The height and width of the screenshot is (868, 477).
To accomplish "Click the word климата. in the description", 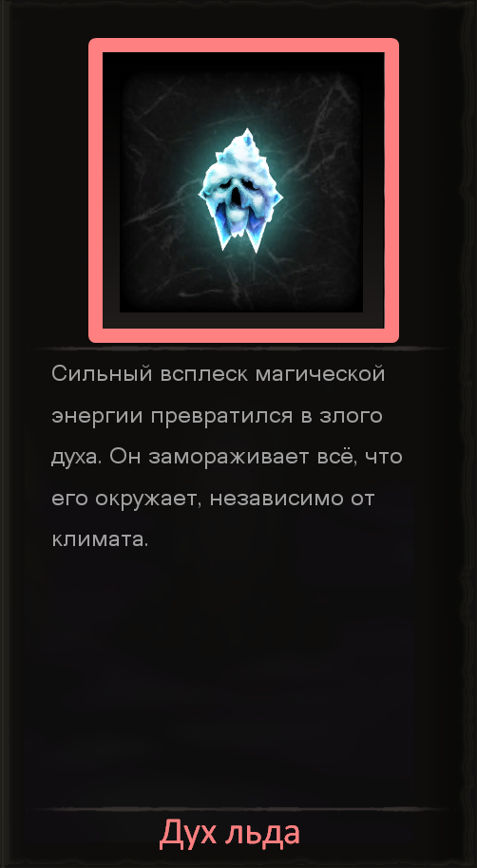I will pos(101,539).
